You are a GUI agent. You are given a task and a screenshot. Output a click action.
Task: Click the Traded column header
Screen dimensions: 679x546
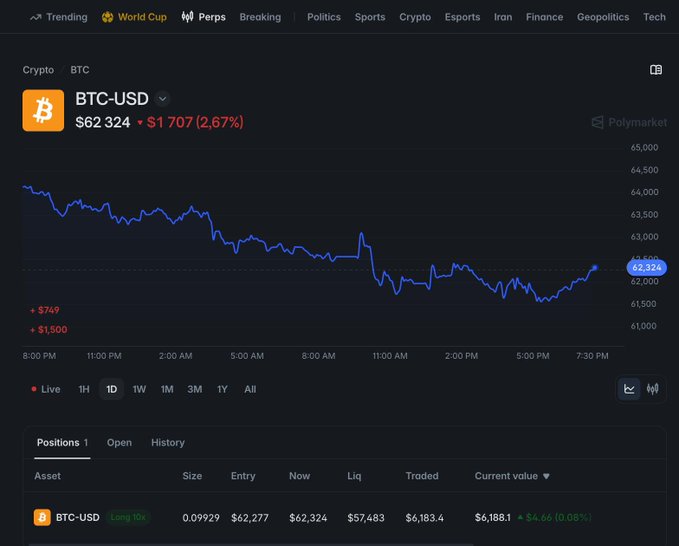point(422,476)
